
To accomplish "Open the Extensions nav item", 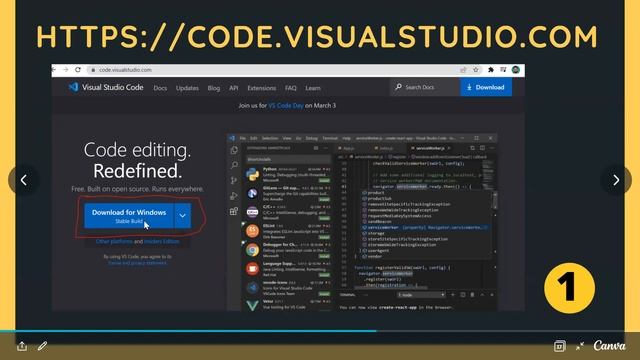I will [262, 88].
